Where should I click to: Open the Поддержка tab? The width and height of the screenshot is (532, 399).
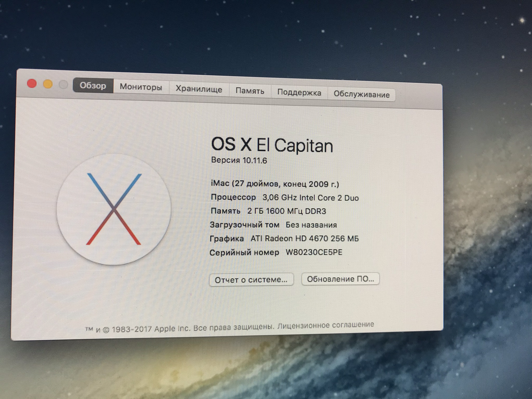[299, 93]
